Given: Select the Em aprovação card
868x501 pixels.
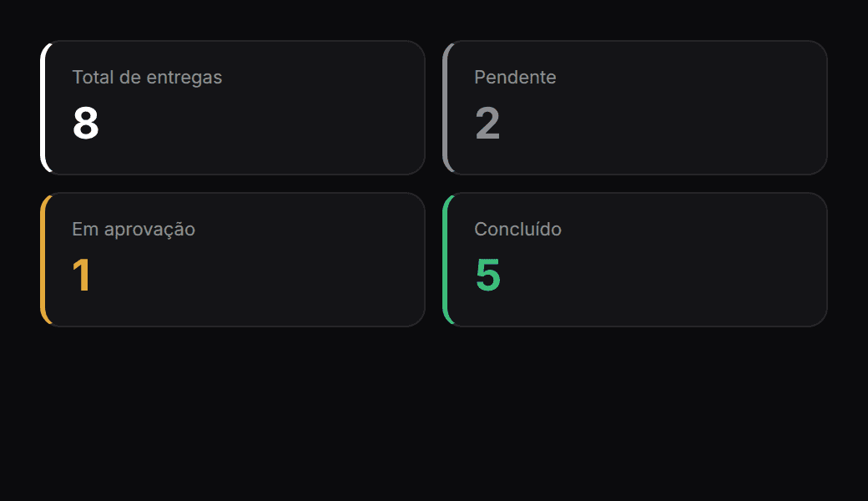Looking at the screenshot, I should click(x=233, y=260).
